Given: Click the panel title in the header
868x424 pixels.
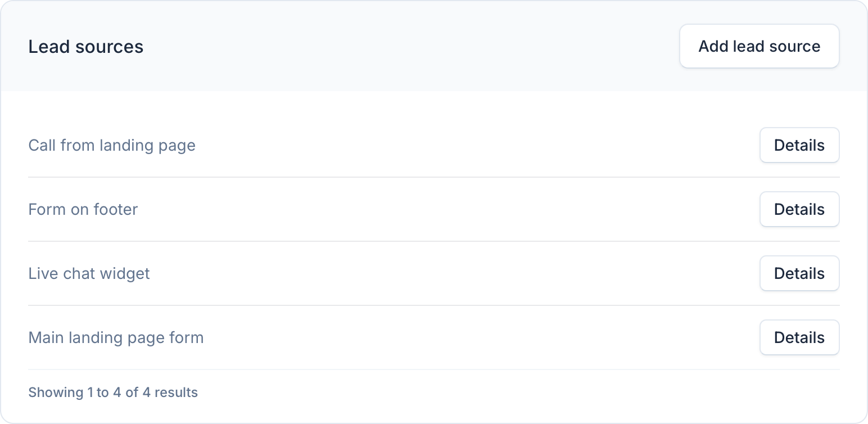Looking at the screenshot, I should 86,46.
